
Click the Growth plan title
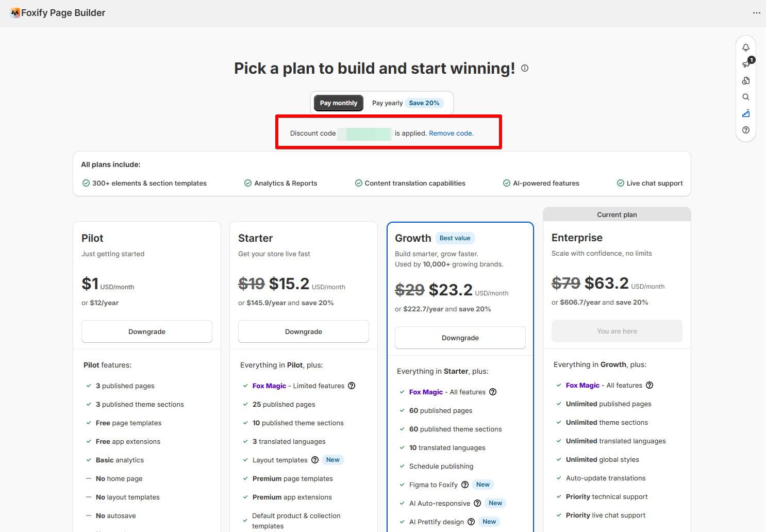413,238
